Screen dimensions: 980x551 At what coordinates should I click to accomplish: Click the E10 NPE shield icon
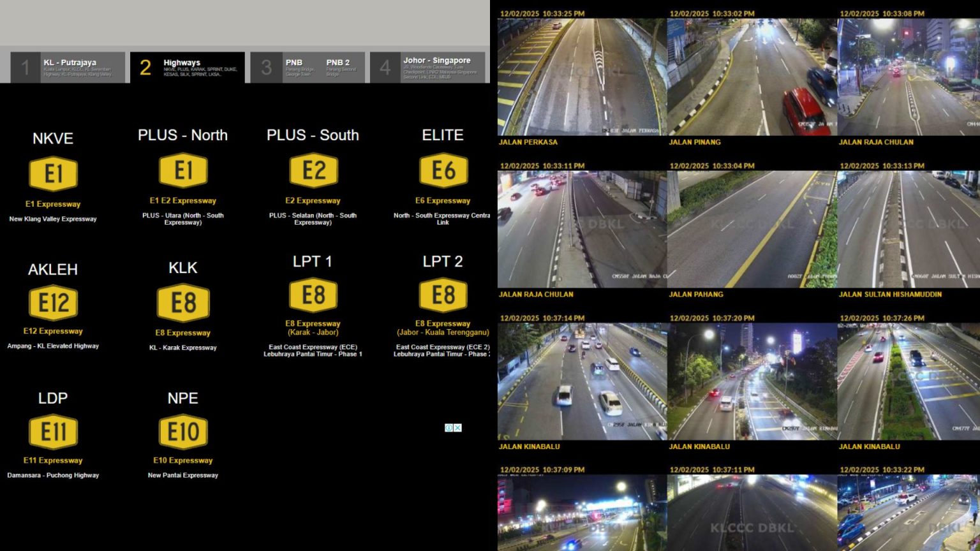[x=183, y=431]
